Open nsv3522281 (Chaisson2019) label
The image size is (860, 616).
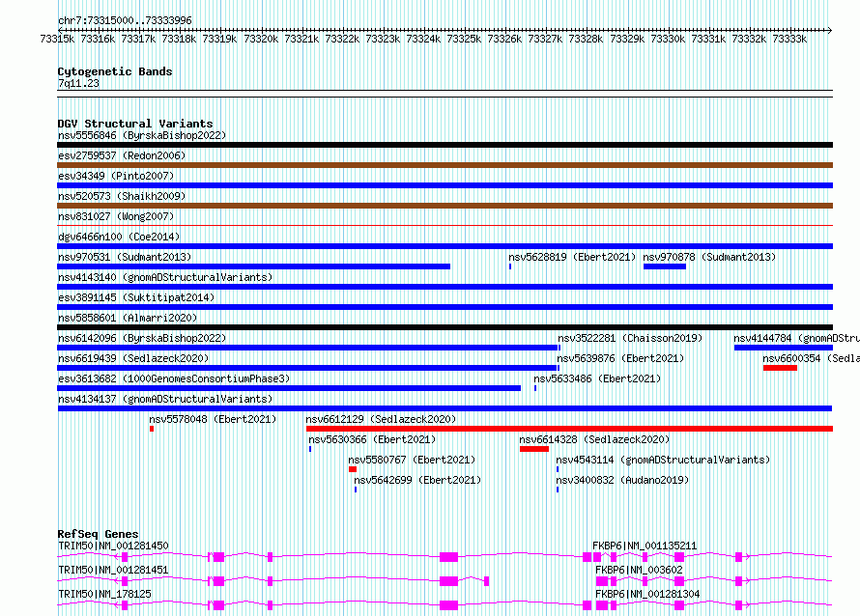[x=630, y=338]
